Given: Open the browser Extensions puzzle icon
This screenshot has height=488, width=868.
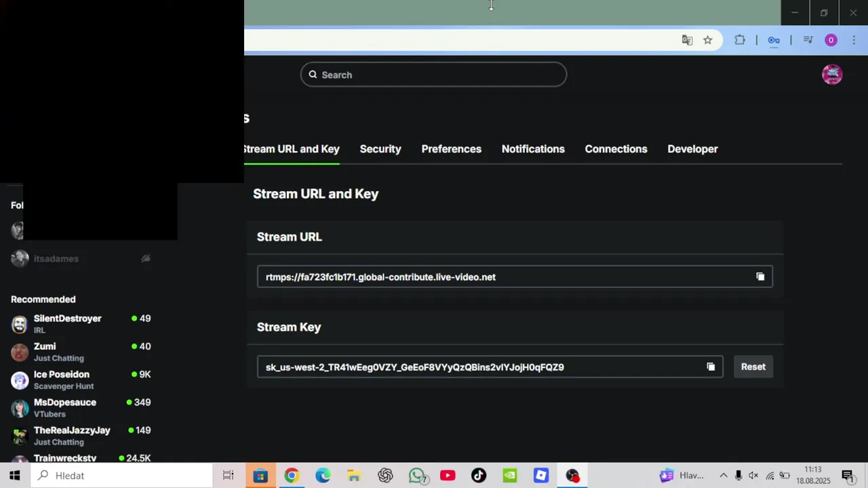Looking at the screenshot, I should pos(740,40).
